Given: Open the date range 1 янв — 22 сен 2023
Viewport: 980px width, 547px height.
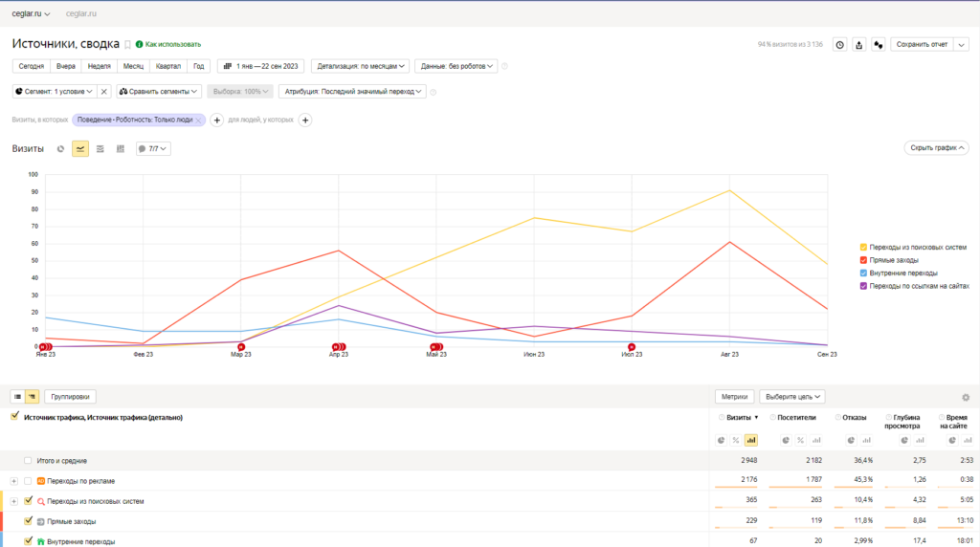Looking at the screenshot, I should tap(261, 66).
